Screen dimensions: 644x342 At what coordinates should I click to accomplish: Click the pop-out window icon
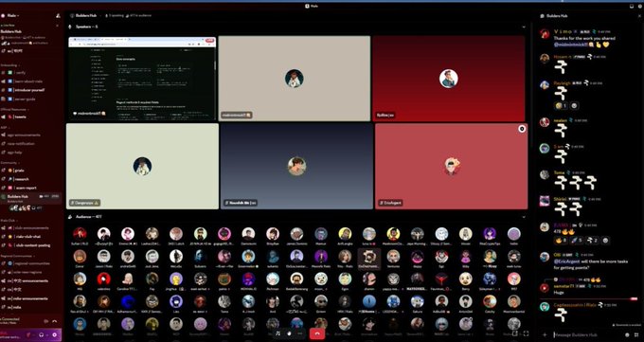coord(514,333)
